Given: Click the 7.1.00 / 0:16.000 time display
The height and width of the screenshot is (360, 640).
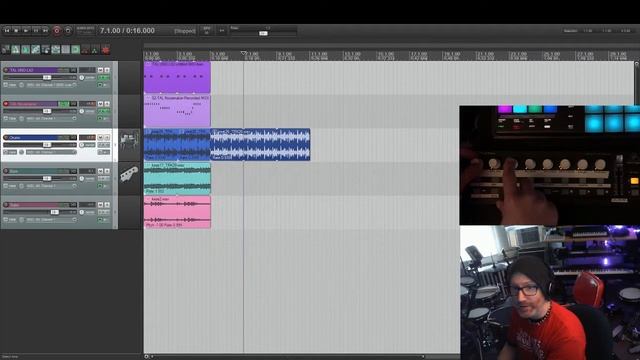Looking at the screenshot, I should coord(127,31).
